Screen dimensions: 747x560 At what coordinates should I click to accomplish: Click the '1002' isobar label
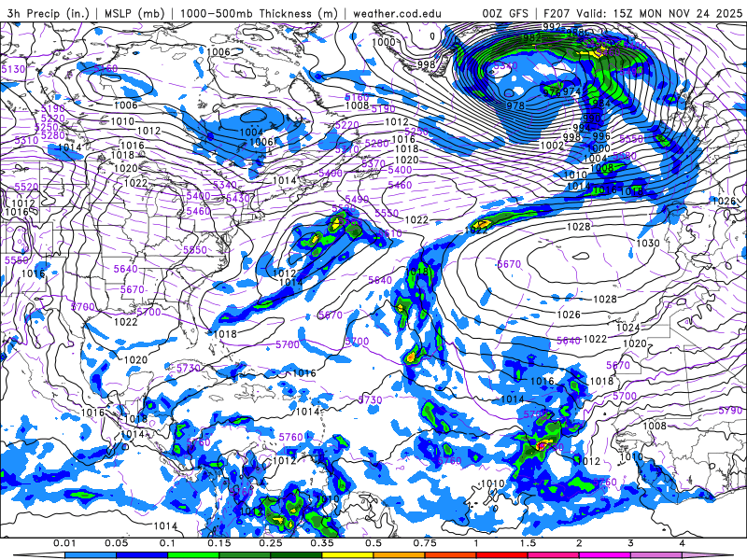(x=552, y=145)
